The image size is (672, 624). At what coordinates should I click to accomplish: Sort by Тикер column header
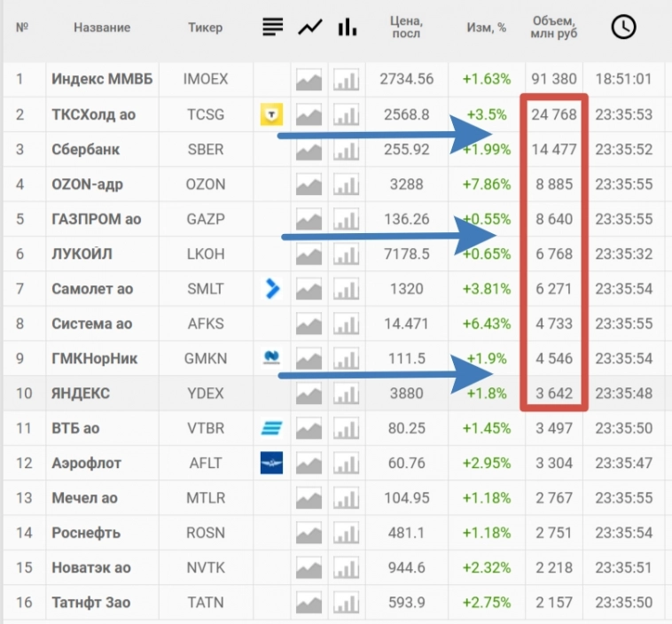coord(206,27)
